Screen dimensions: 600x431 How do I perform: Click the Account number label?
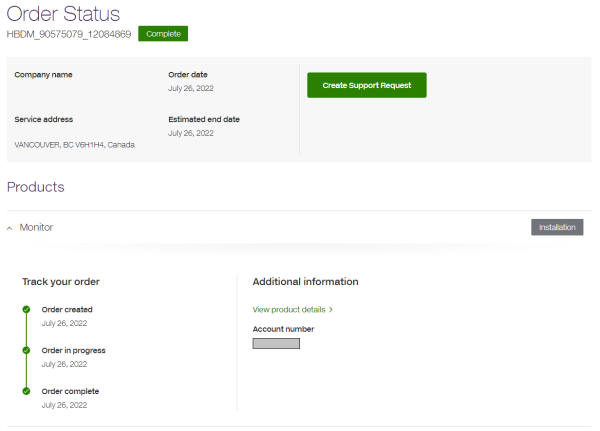(283, 329)
